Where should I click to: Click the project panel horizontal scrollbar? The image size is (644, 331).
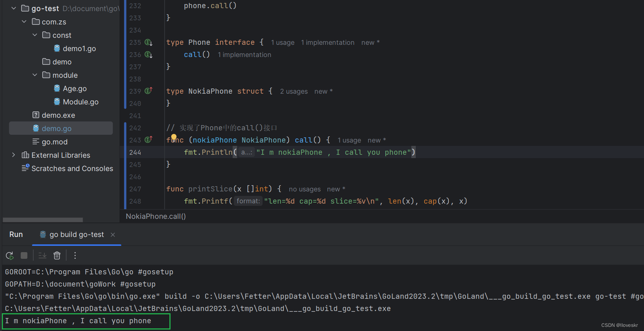click(43, 220)
